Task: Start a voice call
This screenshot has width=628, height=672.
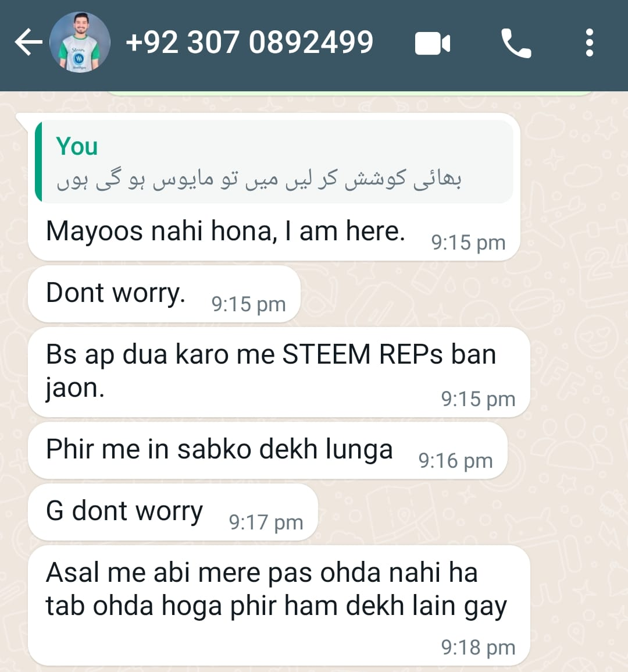Action: 516,43
